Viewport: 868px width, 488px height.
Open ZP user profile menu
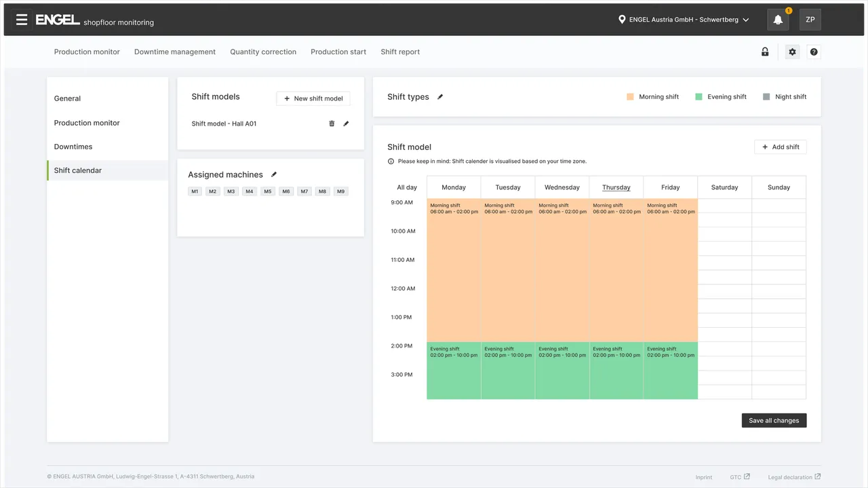[810, 20]
